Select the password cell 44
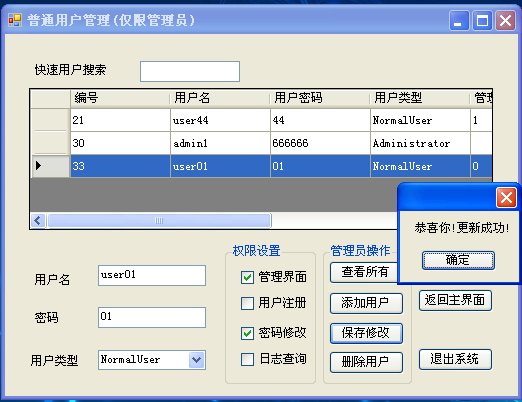 pos(320,120)
